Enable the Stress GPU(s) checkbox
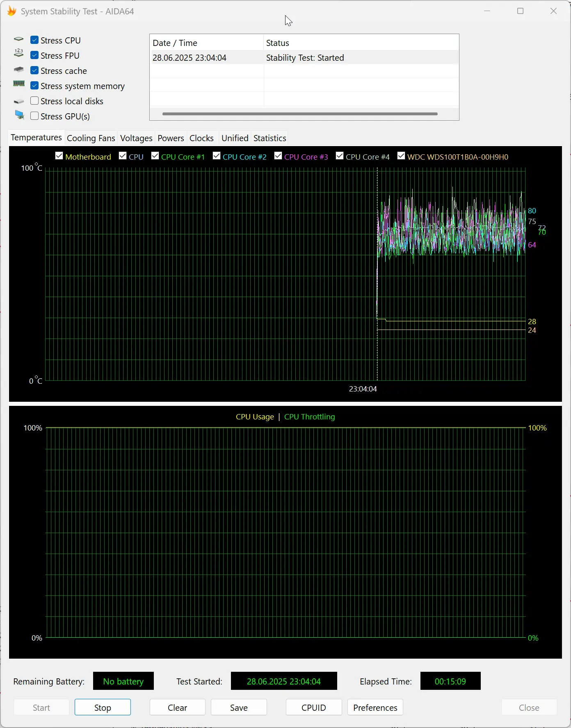The image size is (571, 728). coord(35,116)
